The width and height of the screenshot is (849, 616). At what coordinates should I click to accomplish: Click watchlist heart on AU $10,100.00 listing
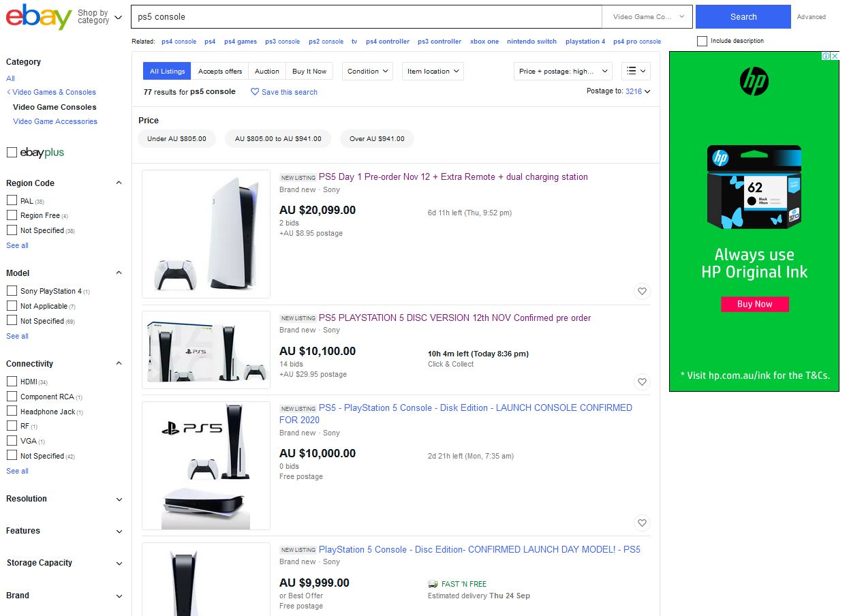pyautogui.click(x=642, y=382)
